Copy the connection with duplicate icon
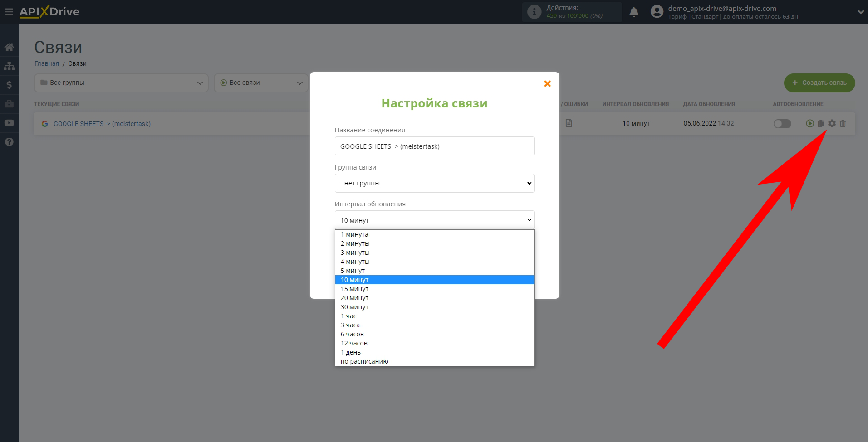 821,123
